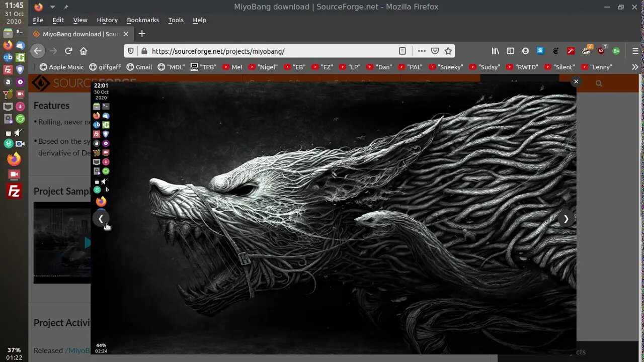Open the Help menu
The height and width of the screenshot is (362, 644).
(199, 20)
